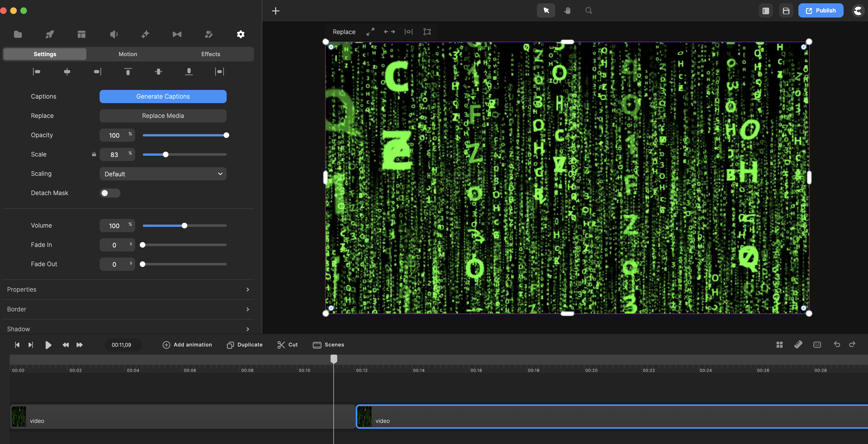868x444 pixels.
Task: Open the layout templates panel icon
Action: tap(82, 34)
